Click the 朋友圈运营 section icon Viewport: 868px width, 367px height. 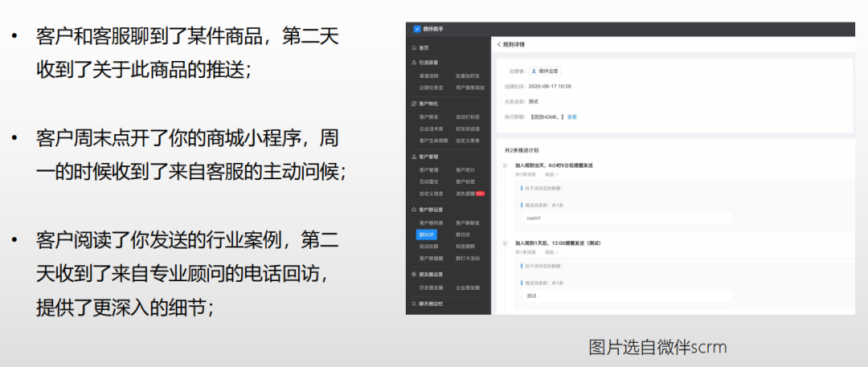point(414,274)
